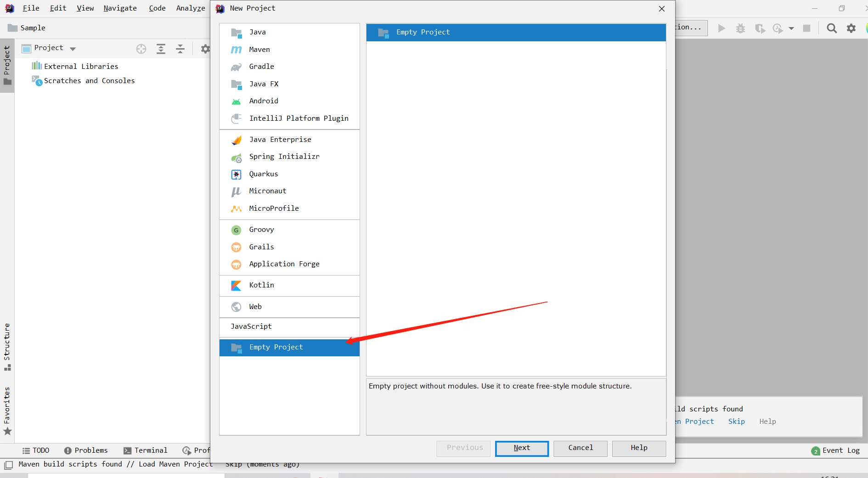Viewport: 868px width, 478px height.
Task: Select External Libraries tree node
Action: (75, 67)
